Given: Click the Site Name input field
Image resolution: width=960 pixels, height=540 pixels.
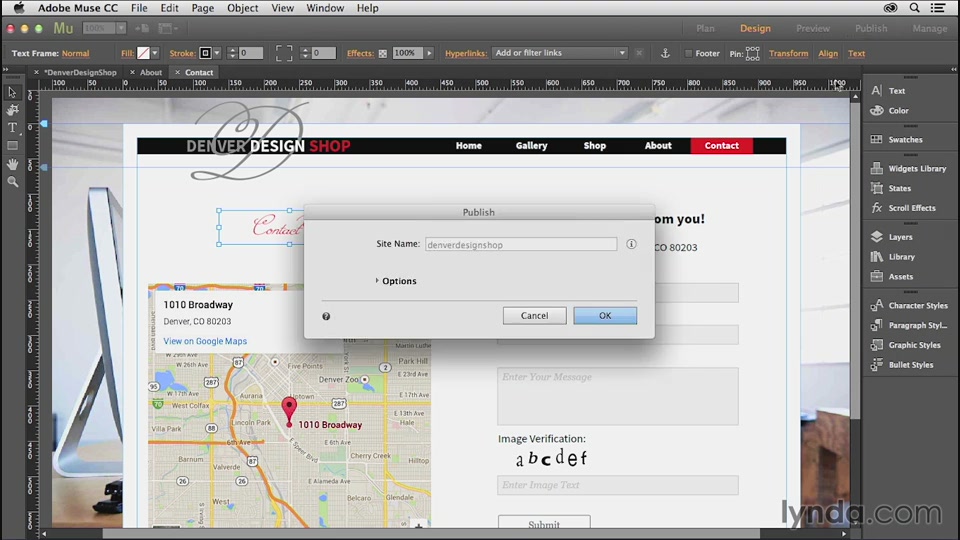Looking at the screenshot, I should [521, 244].
